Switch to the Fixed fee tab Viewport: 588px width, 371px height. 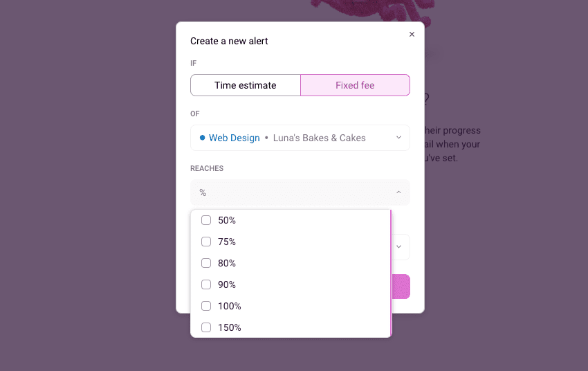click(x=355, y=85)
